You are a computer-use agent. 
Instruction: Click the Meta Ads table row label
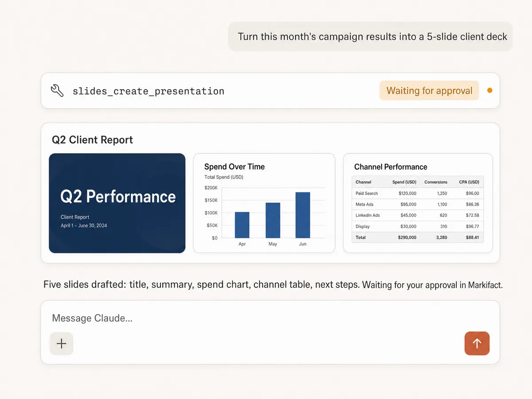pos(364,204)
